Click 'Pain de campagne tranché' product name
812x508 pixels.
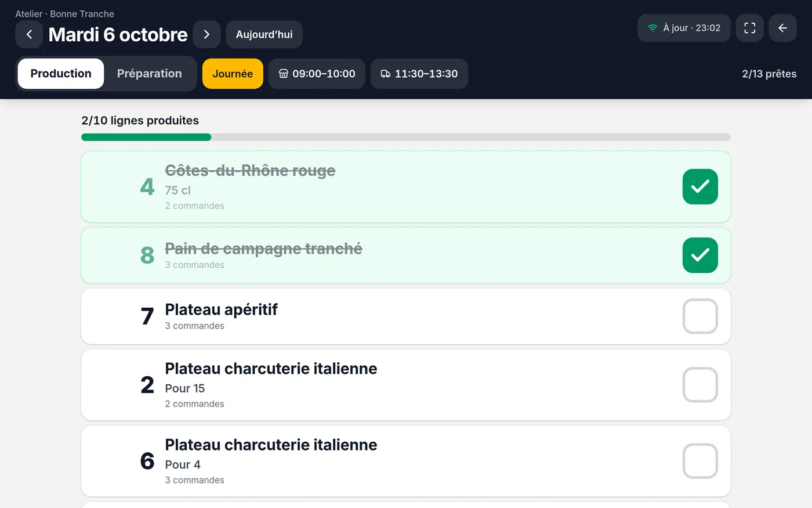click(x=263, y=248)
